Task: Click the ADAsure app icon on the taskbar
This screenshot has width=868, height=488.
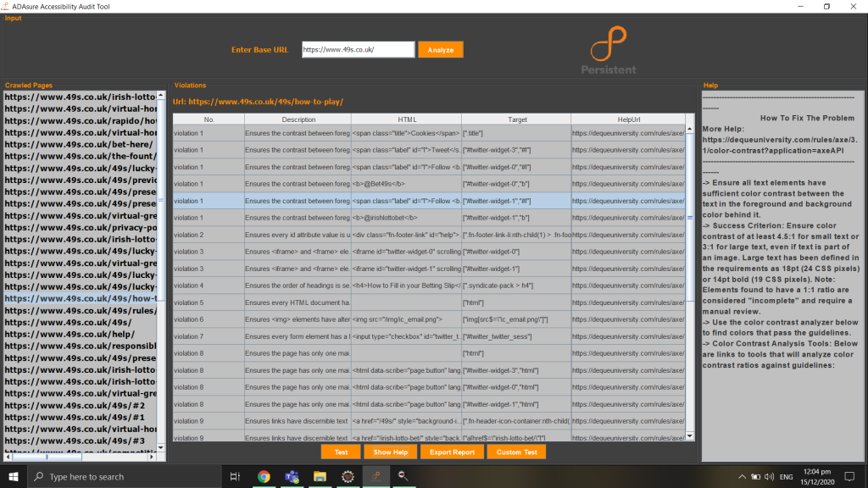Action: [376, 476]
